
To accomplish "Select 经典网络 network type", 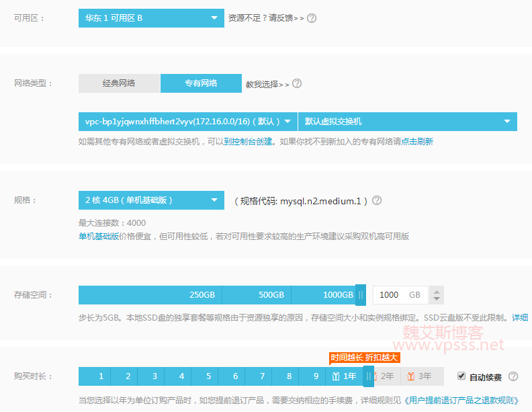I will point(119,83).
